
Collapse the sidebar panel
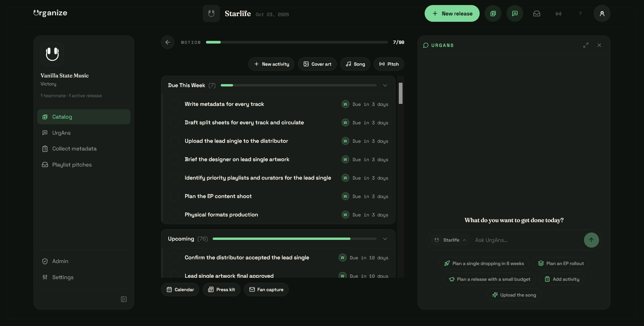point(124,299)
